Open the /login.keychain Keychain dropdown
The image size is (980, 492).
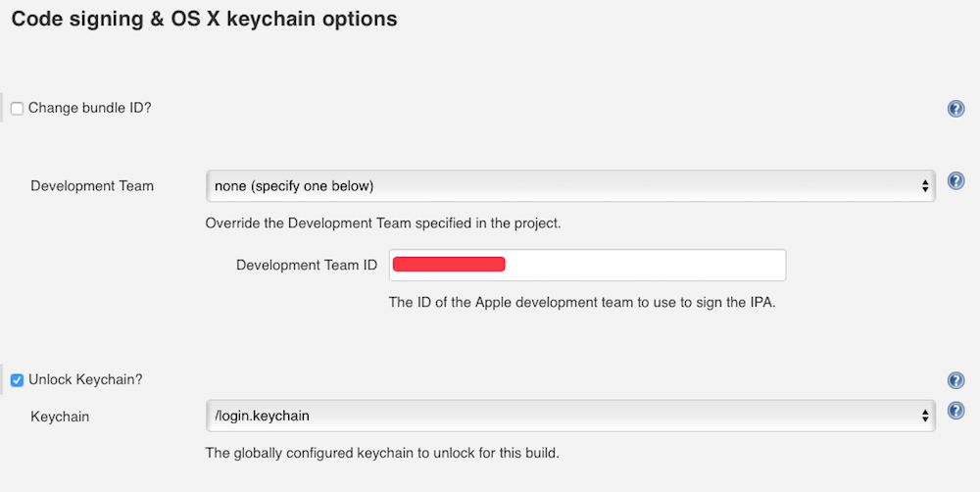[x=568, y=416]
